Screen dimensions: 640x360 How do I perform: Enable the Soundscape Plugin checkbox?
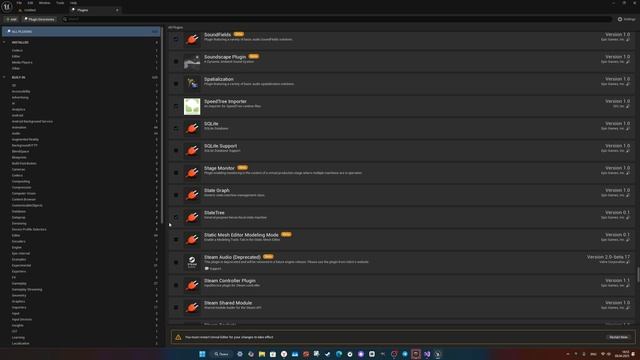176,62
